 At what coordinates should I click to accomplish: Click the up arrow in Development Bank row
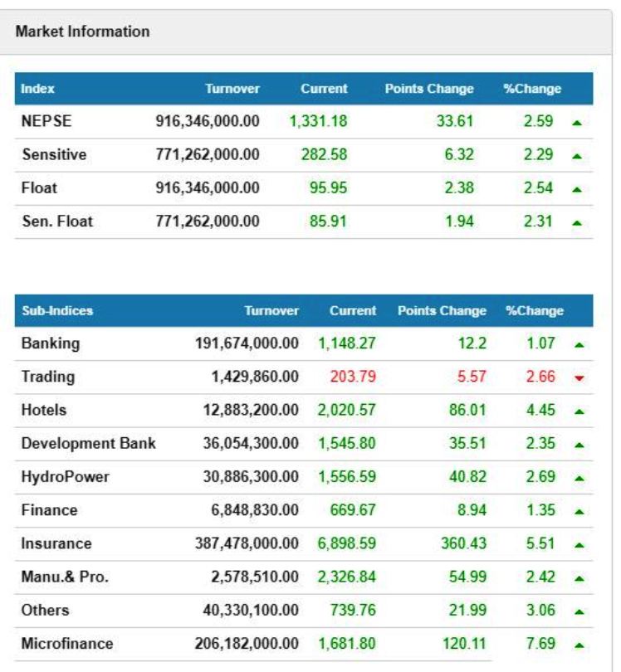tap(579, 445)
